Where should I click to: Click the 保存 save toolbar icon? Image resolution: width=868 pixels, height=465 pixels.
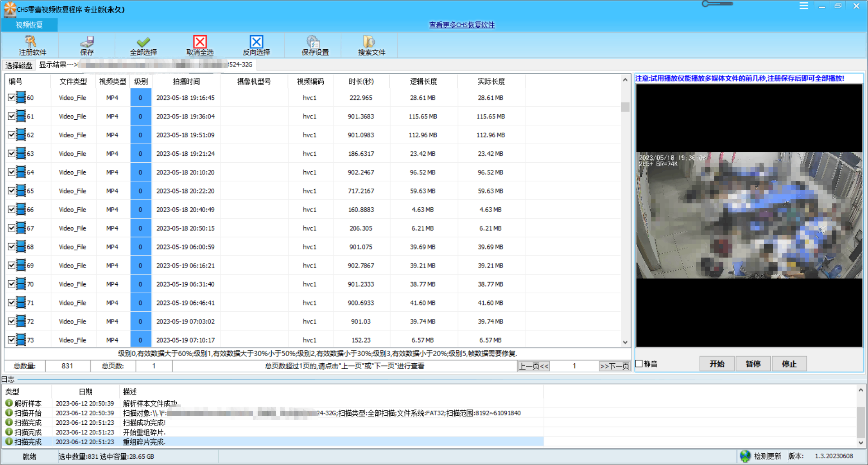[x=87, y=42]
